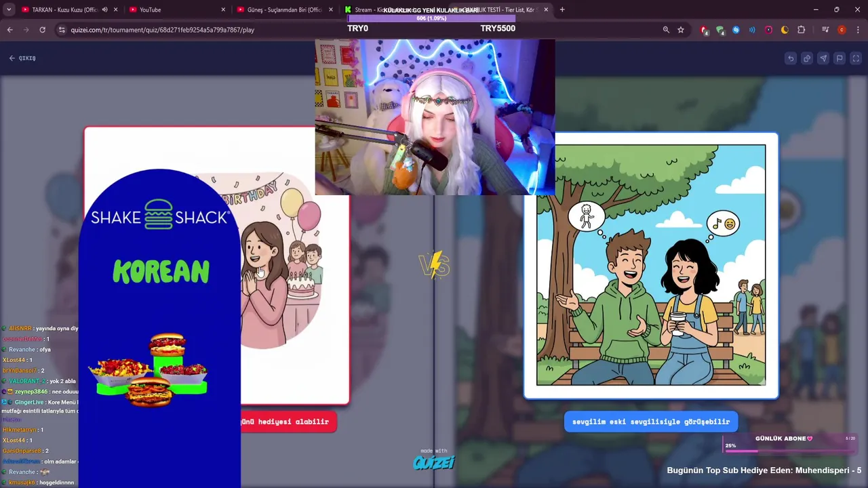Reload the quizei page
Image resolution: width=868 pixels, height=488 pixels.
pos(42,30)
